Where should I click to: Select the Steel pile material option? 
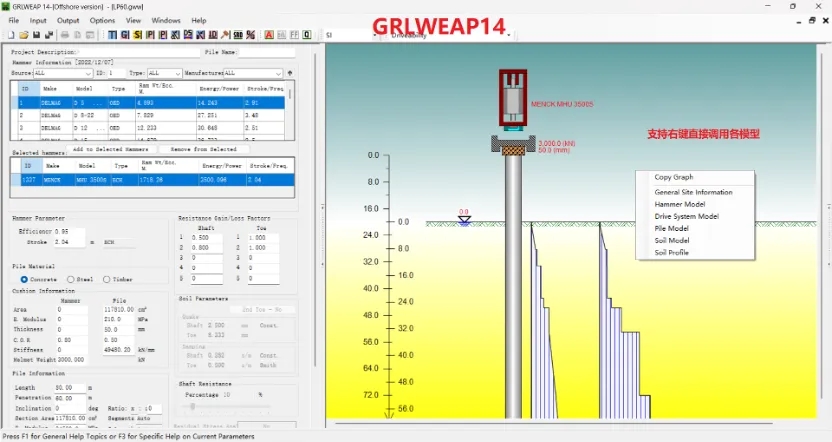(70, 279)
